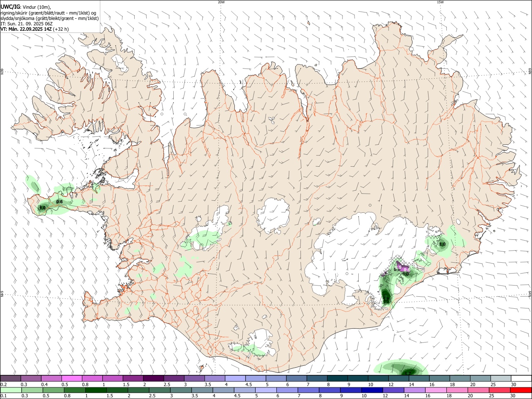
Task: Click the '30' label under the upper scale
Action: point(513,384)
